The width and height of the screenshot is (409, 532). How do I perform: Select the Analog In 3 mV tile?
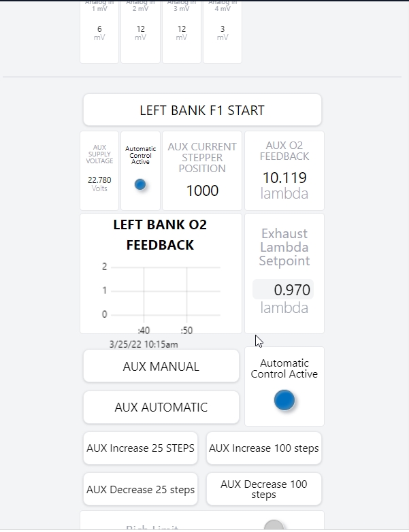click(182, 32)
